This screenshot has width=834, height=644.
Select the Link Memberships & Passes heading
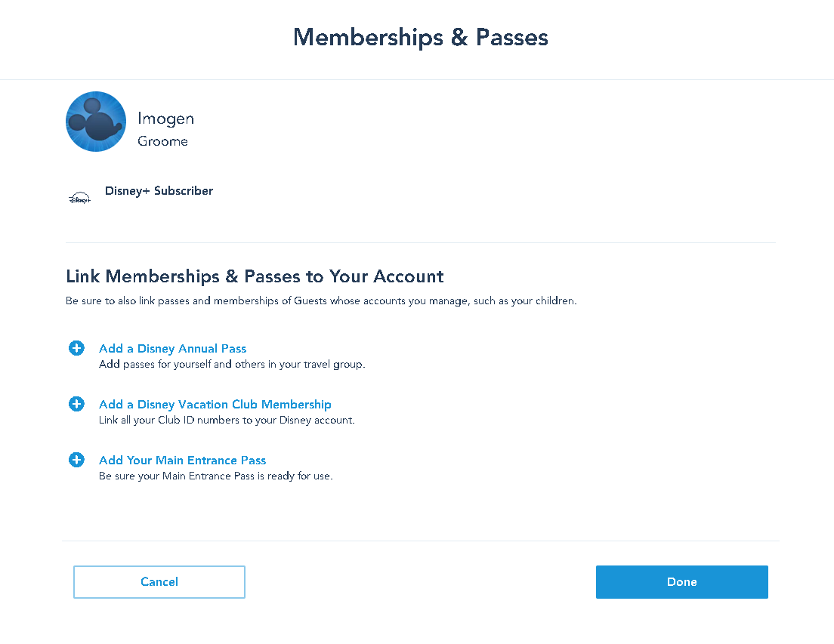click(x=255, y=276)
